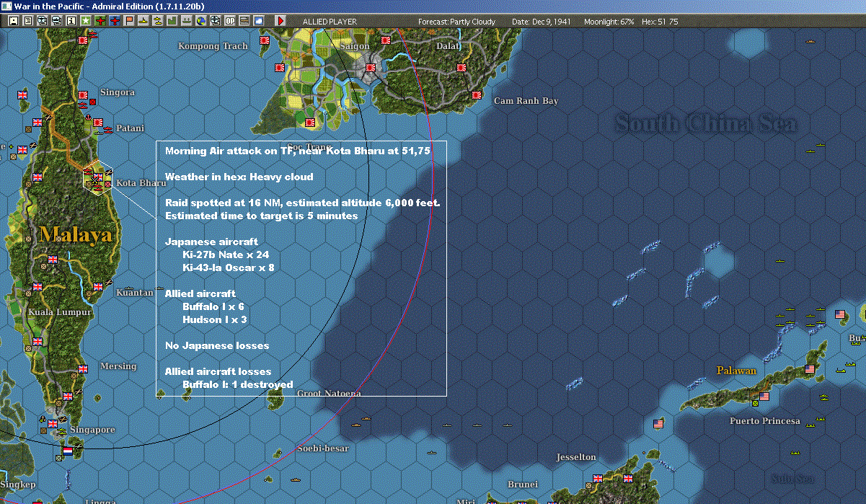Click the two yellow ships toolbar icon
Viewport: 866px width, 504px height.
(x=157, y=21)
